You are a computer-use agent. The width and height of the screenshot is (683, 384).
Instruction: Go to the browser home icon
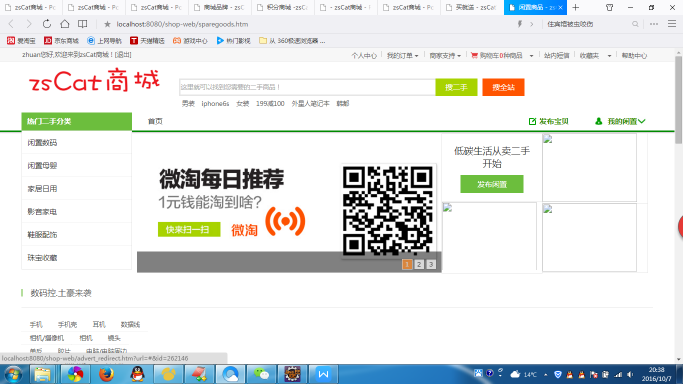(64, 24)
